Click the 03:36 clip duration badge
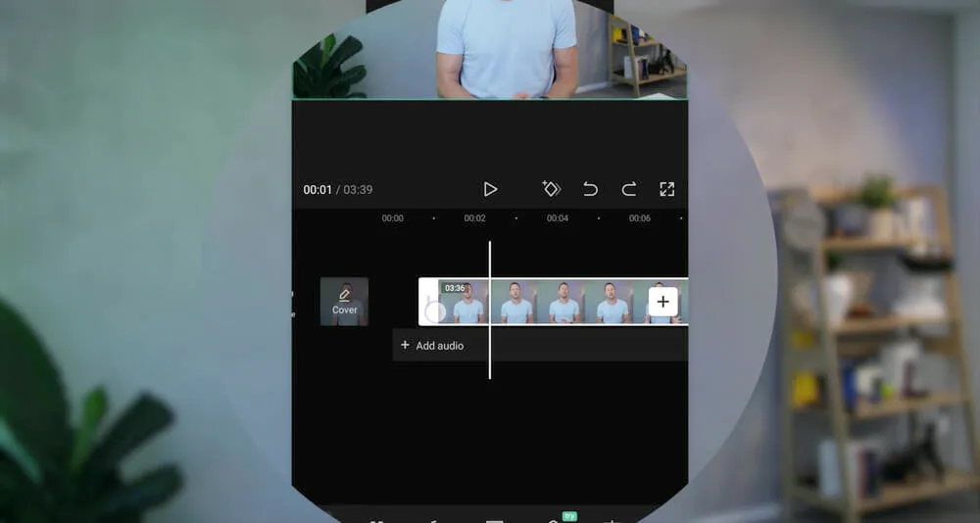 point(455,288)
